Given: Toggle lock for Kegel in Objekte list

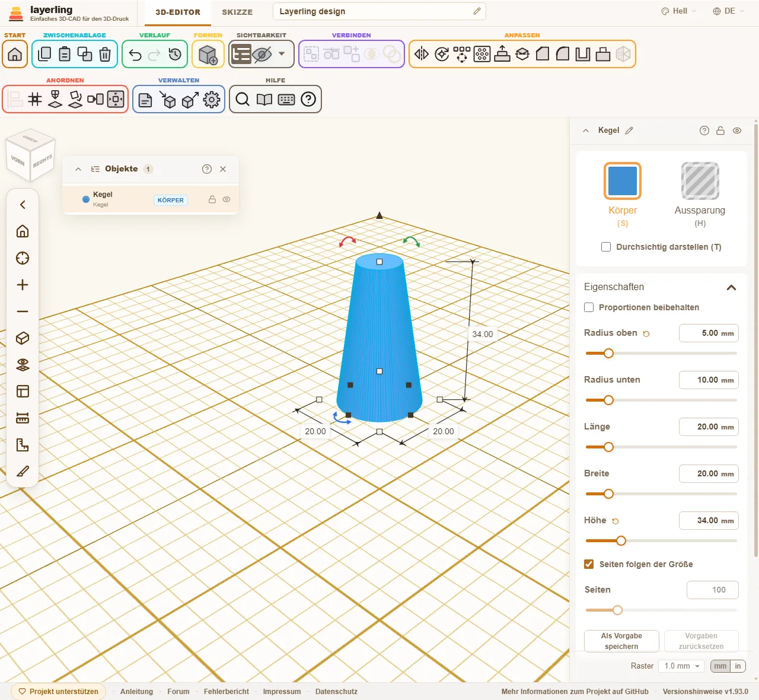Looking at the screenshot, I should click(x=212, y=200).
